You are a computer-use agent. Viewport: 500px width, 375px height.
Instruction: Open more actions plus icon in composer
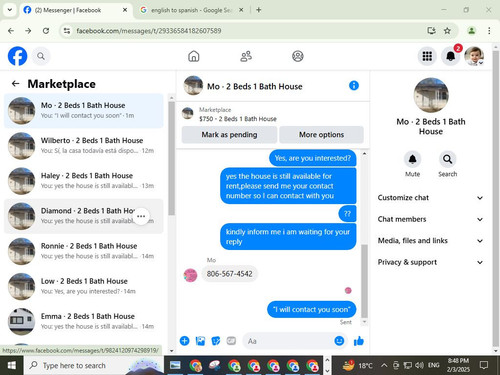pos(185,341)
